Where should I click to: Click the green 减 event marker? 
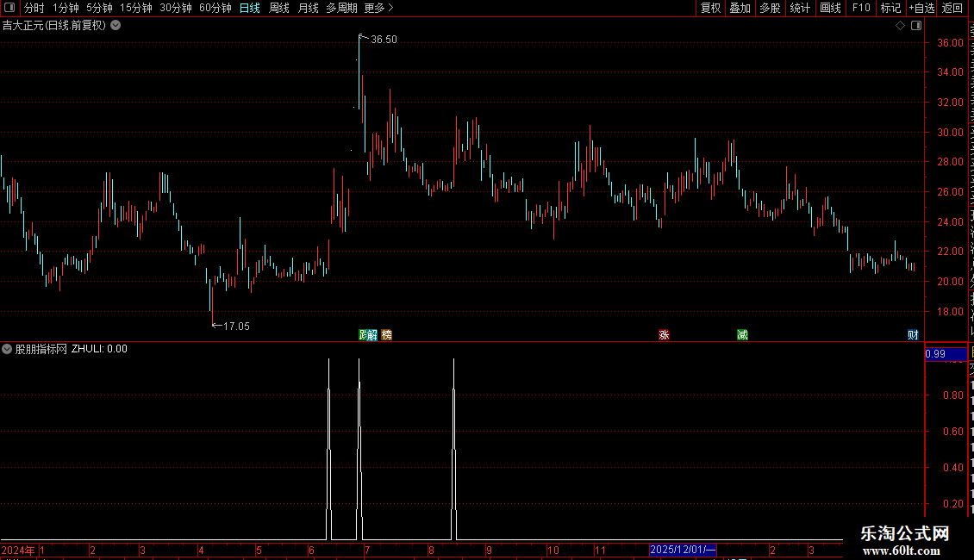tap(742, 335)
